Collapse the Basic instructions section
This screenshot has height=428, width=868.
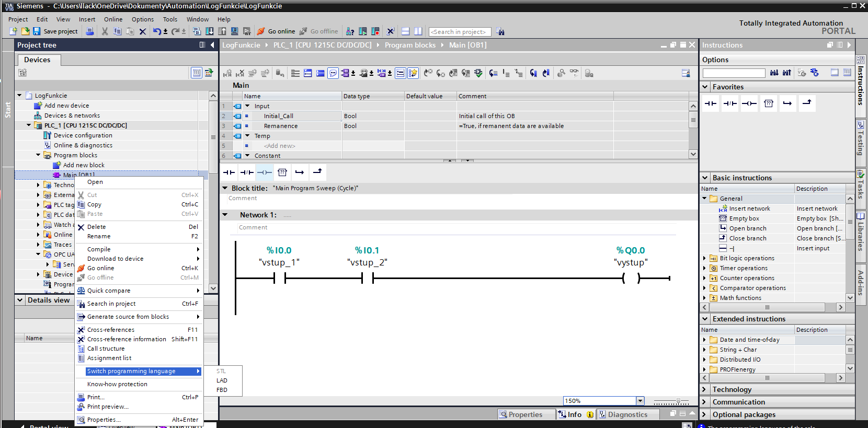click(705, 178)
